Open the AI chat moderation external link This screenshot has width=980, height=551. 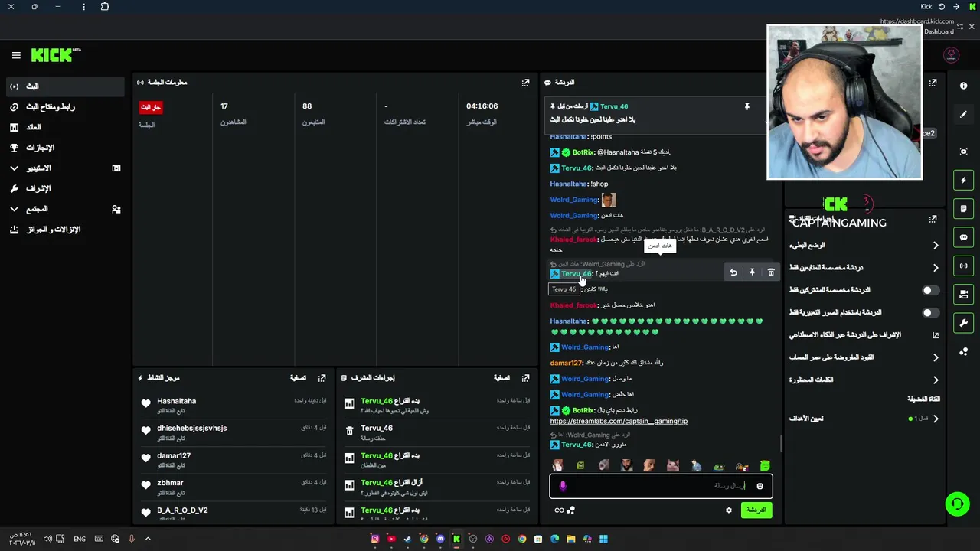(x=936, y=335)
